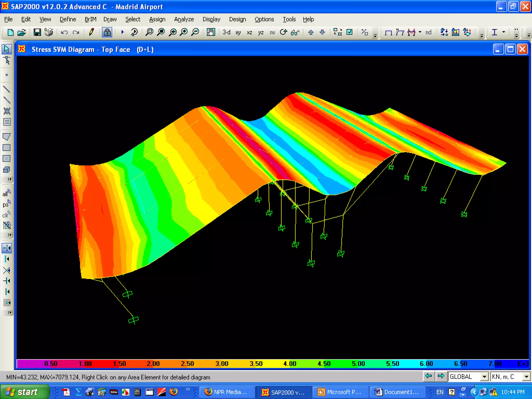Open the Analyze menu
The width and height of the screenshot is (532, 399).
(x=184, y=19)
